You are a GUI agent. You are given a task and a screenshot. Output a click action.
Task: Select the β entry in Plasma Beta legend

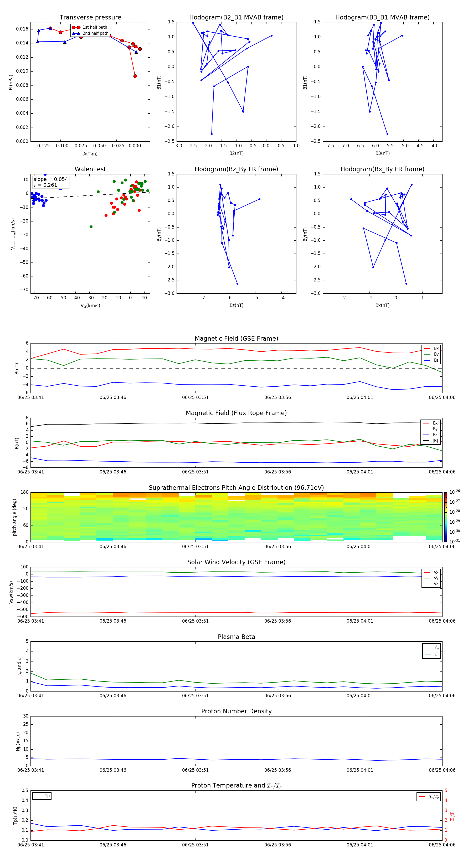coord(431,654)
